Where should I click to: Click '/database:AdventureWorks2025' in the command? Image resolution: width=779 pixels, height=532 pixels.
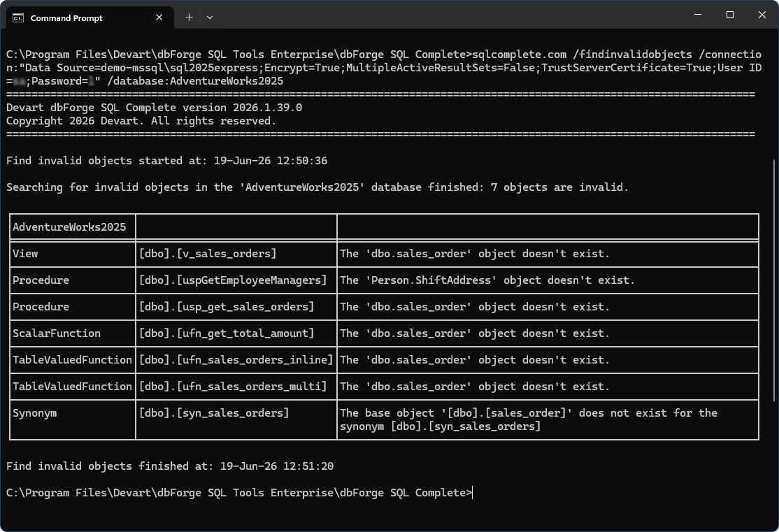coord(195,81)
